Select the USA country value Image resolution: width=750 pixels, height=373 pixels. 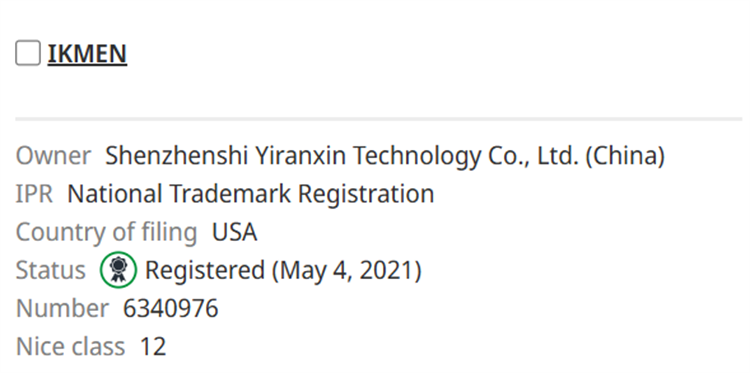point(234,232)
